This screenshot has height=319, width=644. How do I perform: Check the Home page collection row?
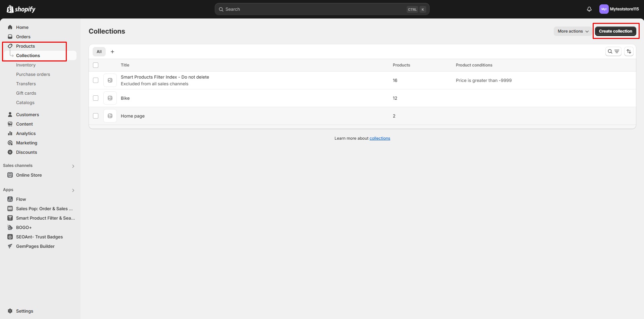click(96, 116)
